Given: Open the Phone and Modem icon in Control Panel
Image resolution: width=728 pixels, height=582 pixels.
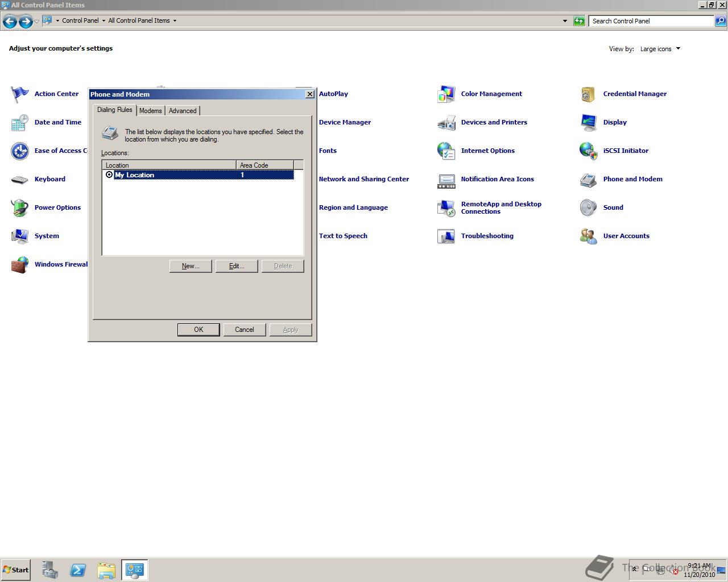Looking at the screenshot, I should (x=589, y=180).
